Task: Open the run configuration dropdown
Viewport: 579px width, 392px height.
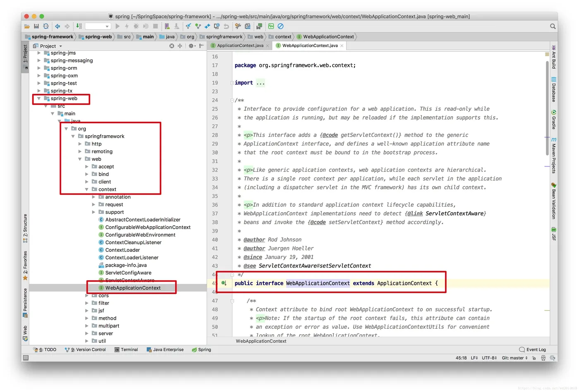Action: (x=98, y=26)
